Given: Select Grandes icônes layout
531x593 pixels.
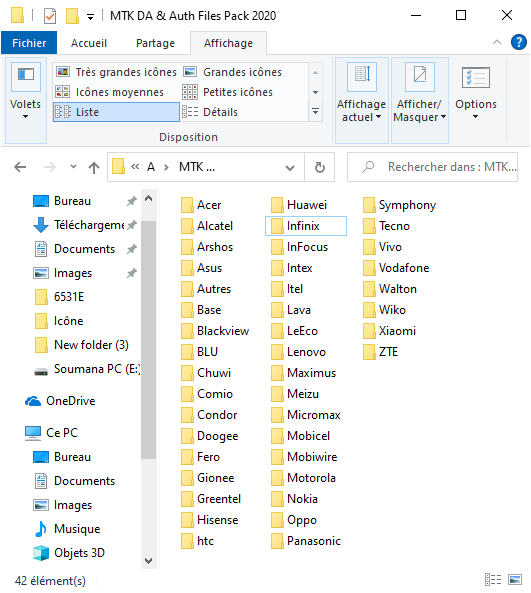Looking at the screenshot, I should click(x=233, y=72).
